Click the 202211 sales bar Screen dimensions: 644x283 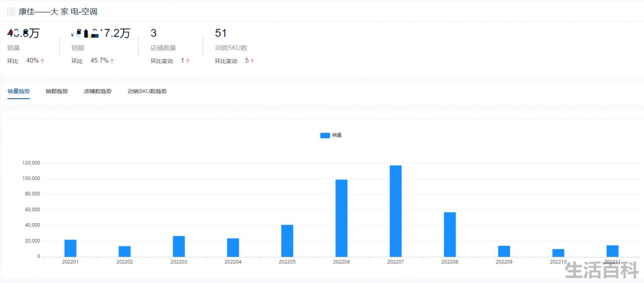point(612,251)
